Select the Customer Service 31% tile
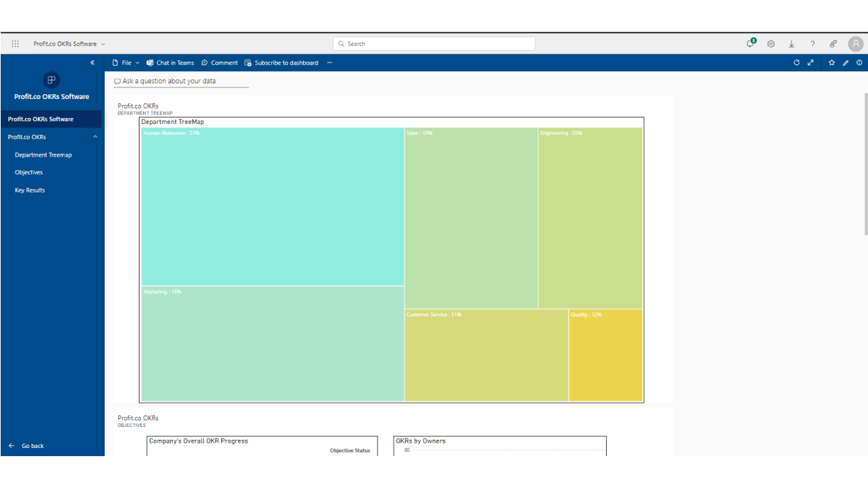 click(486, 355)
